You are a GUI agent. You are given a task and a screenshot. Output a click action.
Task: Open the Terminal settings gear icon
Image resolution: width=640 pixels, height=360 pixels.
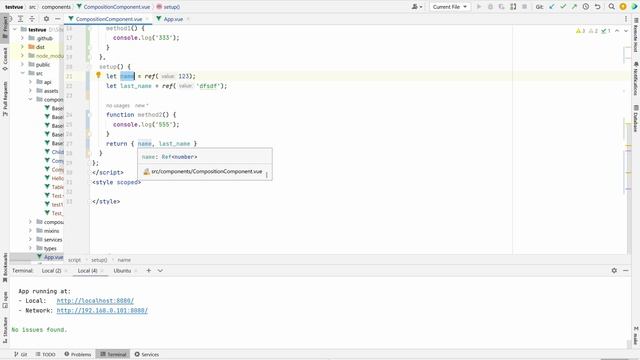[x=614, y=271]
